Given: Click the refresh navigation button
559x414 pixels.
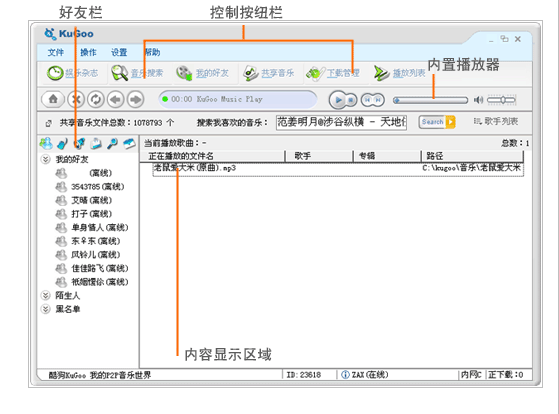Looking at the screenshot, I should [96, 99].
